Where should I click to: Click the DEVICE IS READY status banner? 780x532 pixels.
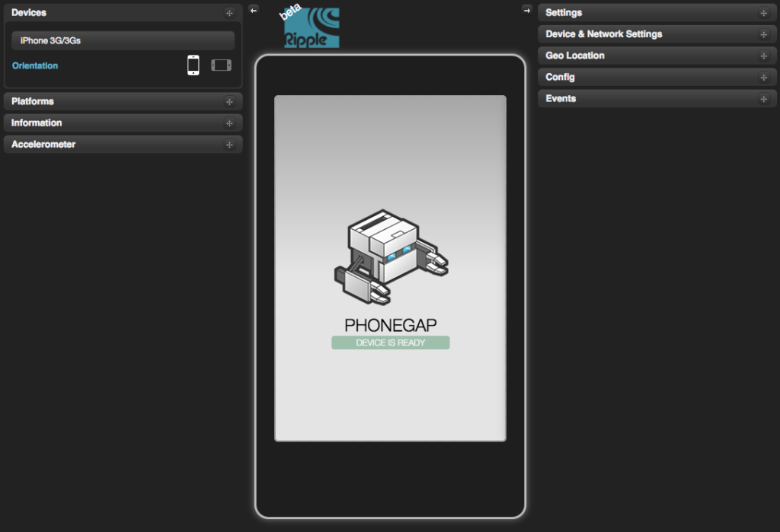[390, 342]
